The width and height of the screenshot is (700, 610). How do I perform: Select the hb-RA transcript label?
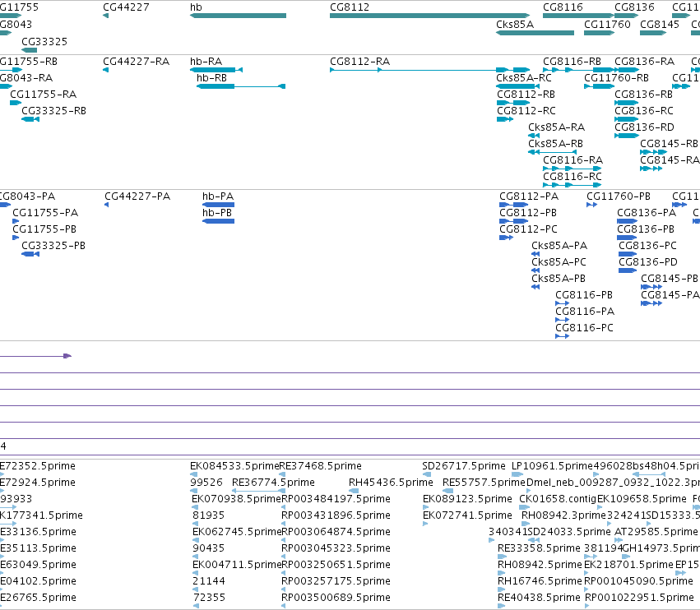[x=206, y=61]
